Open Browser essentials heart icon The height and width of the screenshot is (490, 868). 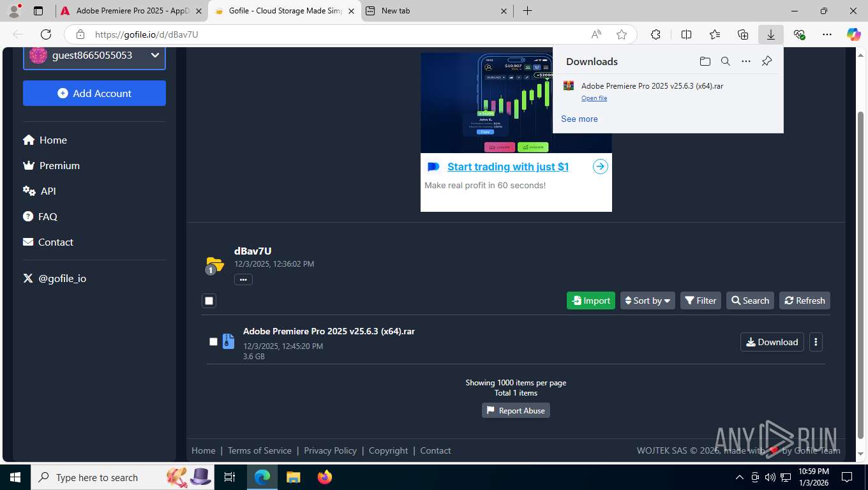click(x=799, y=34)
